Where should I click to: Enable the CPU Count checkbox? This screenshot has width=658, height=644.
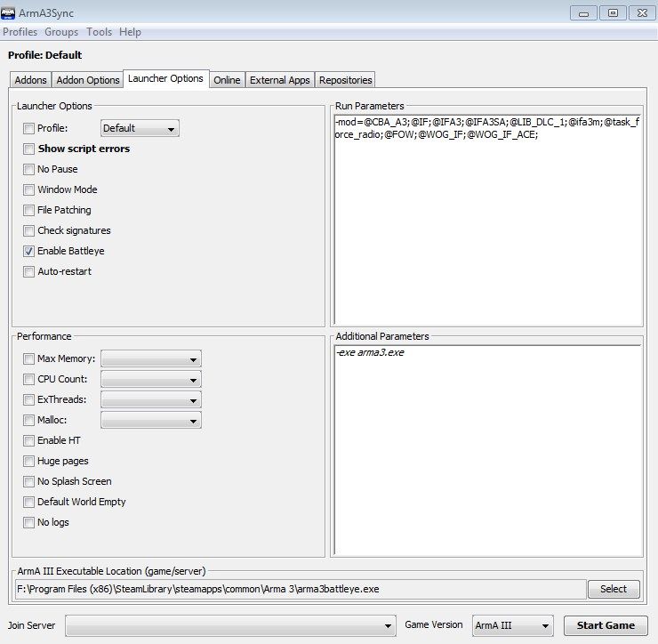(28, 380)
